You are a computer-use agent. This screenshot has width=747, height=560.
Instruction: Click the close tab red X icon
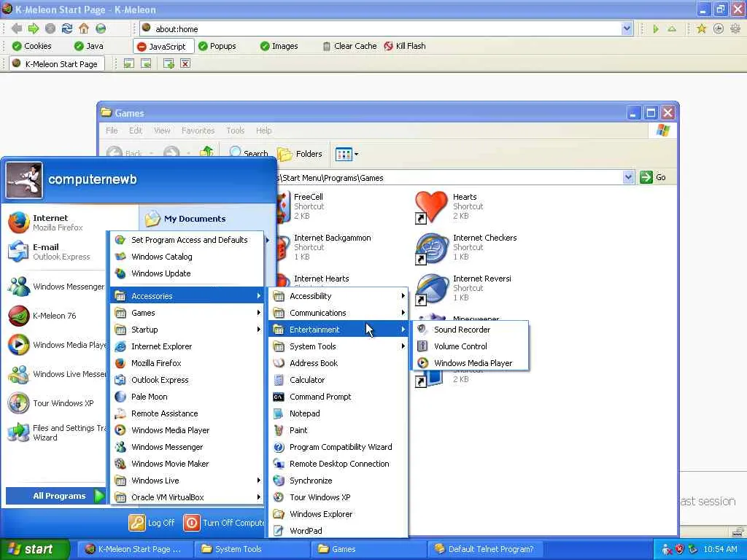[x=185, y=63]
